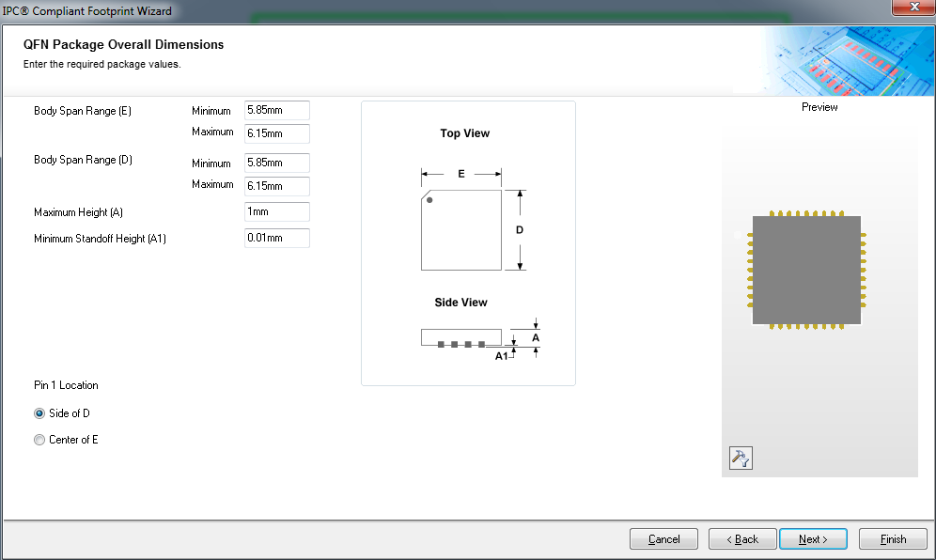The width and height of the screenshot is (936, 560).
Task: Edit the Minimum Standoff Height (A1) field
Action: (276, 239)
